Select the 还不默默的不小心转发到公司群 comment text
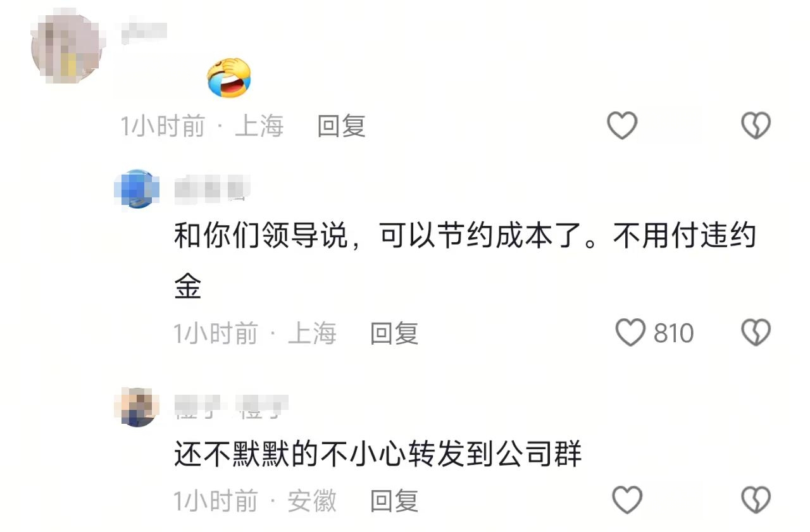The width and height of the screenshot is (810, 532). pyautogui.click(x=378, y=454)
